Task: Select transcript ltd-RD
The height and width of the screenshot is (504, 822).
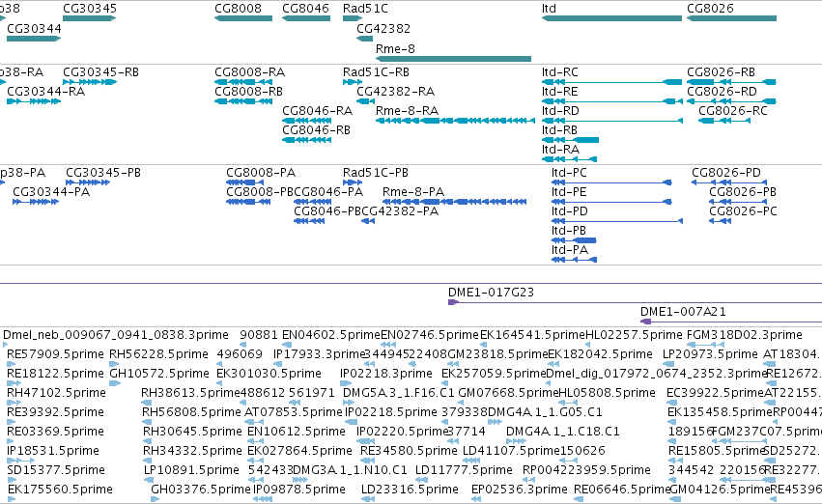Action: click(612, 121)
